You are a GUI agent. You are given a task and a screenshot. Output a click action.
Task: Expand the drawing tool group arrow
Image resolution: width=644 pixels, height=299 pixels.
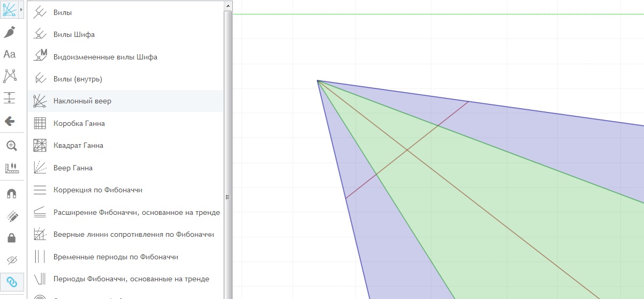coord(21,10)
